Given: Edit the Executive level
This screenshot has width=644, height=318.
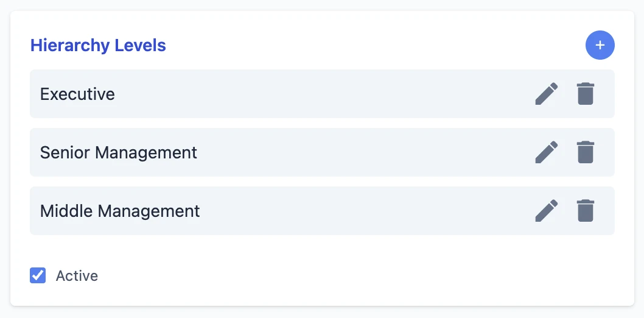Looking at the screenshot, I should click(547, 94).
